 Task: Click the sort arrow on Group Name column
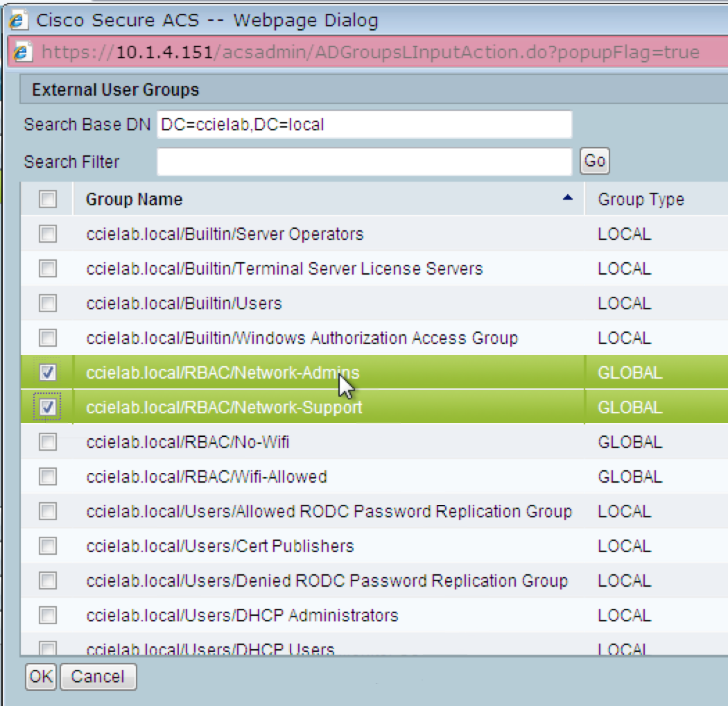click(x=566, y=199)
